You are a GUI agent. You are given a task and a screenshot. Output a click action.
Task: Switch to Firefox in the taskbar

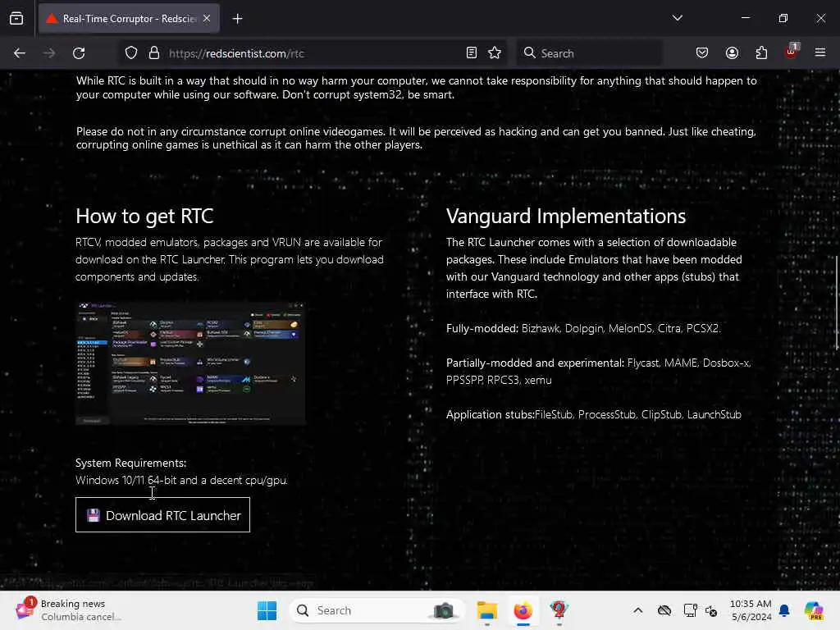tap(523, 610)
